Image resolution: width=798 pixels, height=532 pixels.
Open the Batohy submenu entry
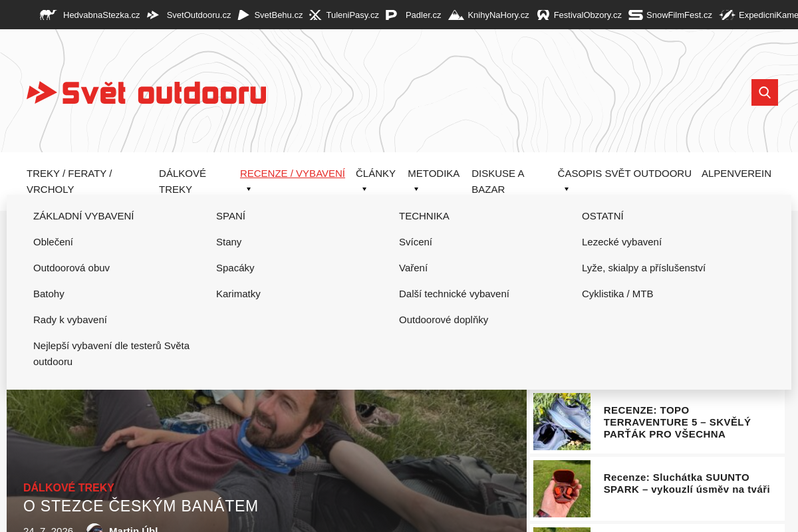[x=49, y=293]
